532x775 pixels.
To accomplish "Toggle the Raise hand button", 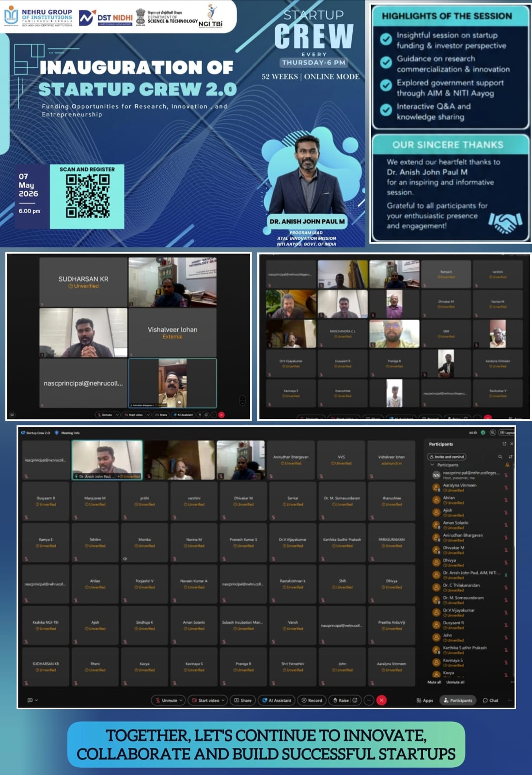I will coord(341,700).
